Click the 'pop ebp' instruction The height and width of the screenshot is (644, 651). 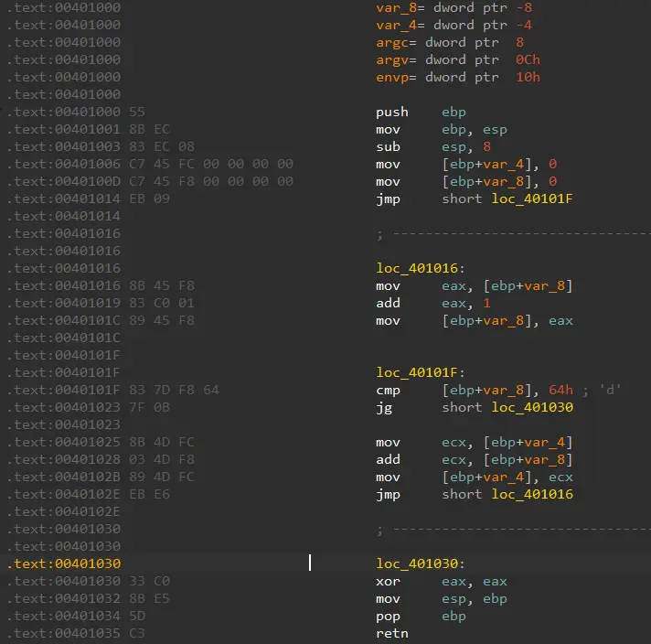point(421,617)
